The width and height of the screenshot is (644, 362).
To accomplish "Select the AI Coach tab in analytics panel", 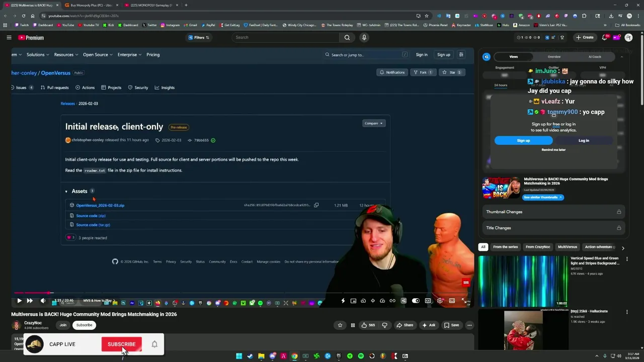I will point(595,57).
